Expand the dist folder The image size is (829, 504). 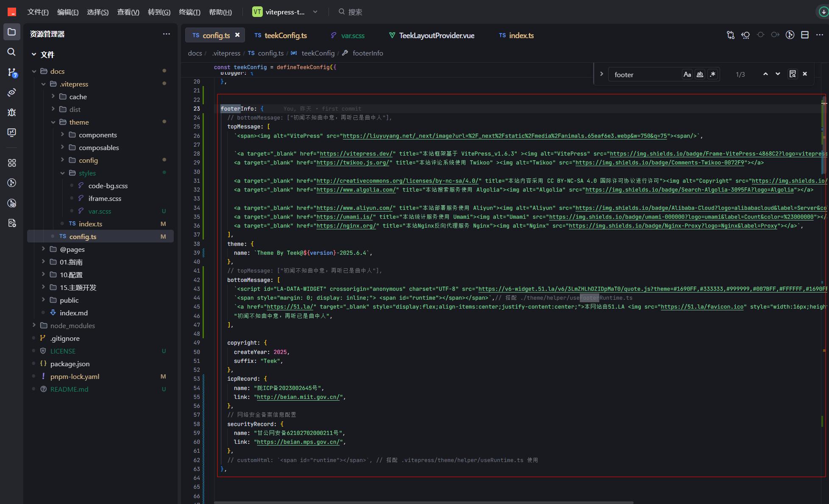(x=53, y=109)
